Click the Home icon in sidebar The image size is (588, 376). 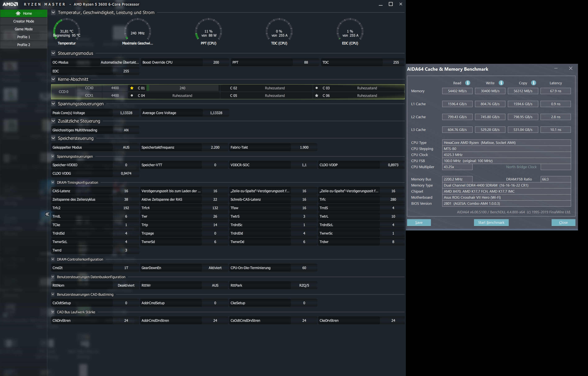[18, 13]
